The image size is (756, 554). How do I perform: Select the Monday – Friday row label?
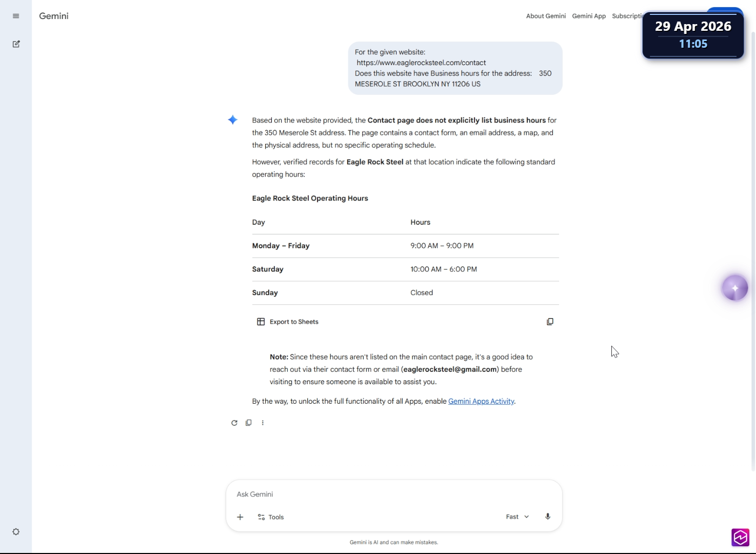(281, 246)
